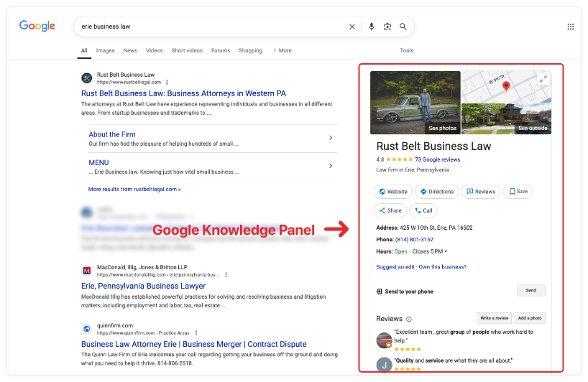Click sunset reviewer avatar photo

pos(384,340)
